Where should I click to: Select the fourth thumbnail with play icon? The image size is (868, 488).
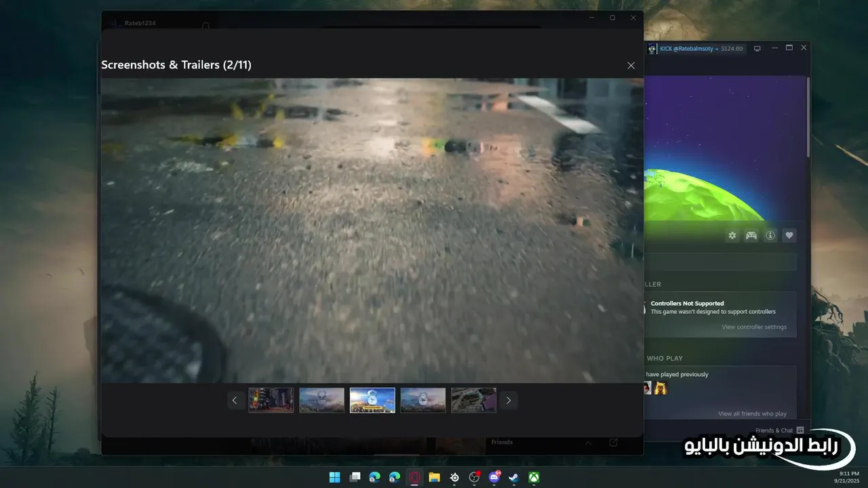click(423, 400)
